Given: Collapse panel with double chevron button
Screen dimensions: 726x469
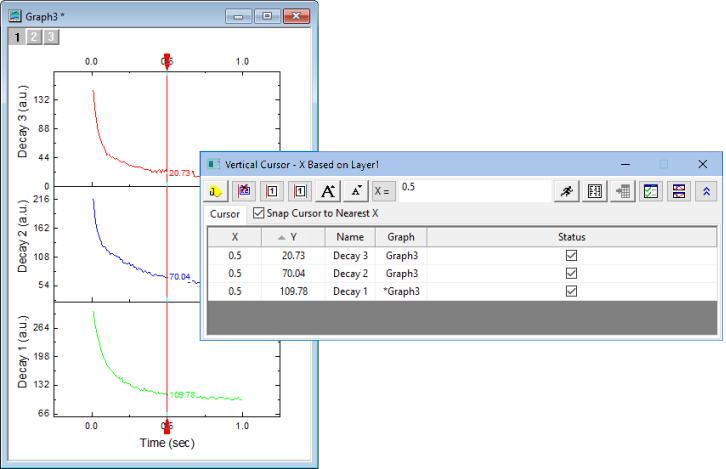Looking at the screenshot, I should [x=706, y=191].
